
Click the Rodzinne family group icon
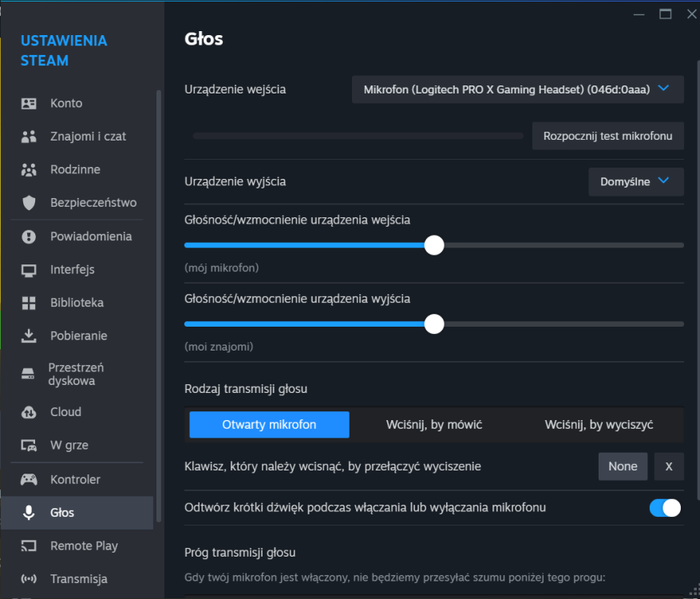pyautogui.click(x=29, y=170)
